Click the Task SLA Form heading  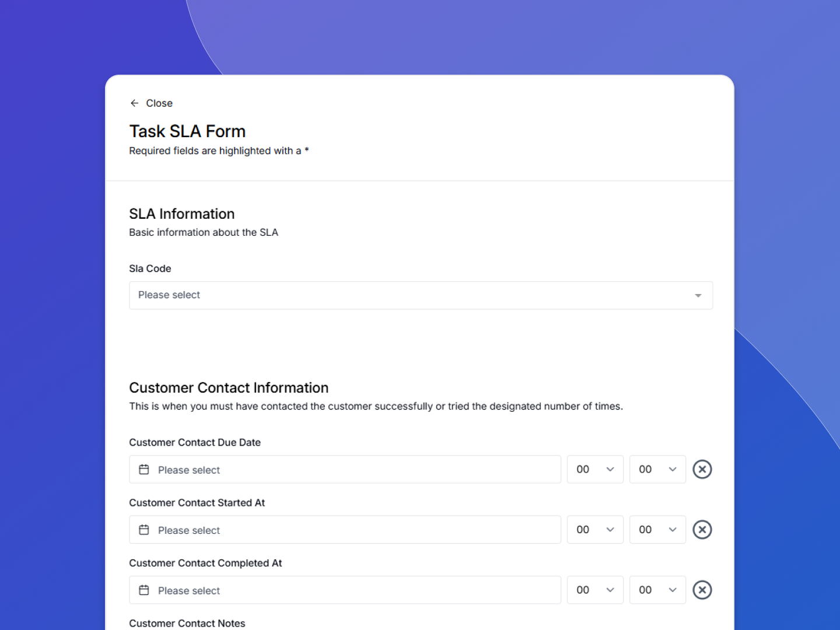(x=187, y=131)
